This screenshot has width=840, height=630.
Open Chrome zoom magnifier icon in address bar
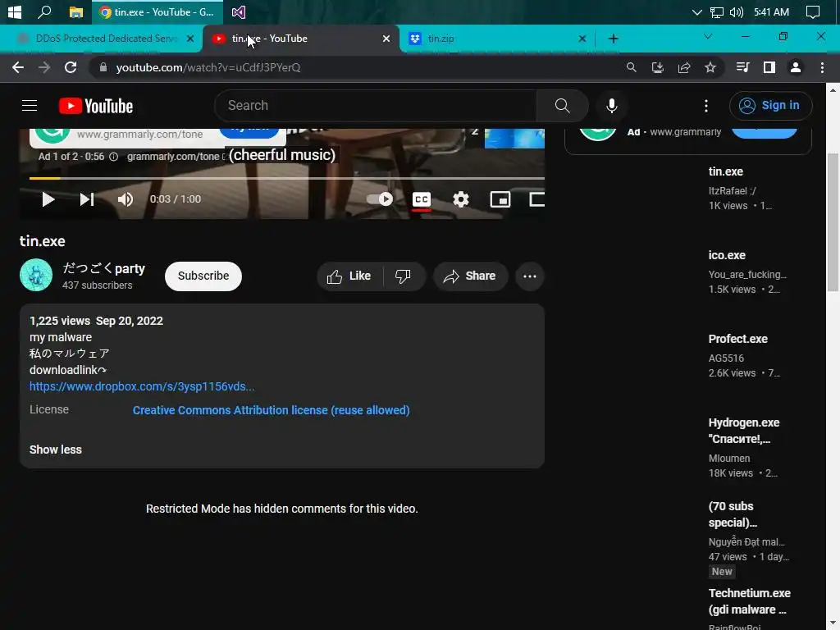(x=631, y=67)
